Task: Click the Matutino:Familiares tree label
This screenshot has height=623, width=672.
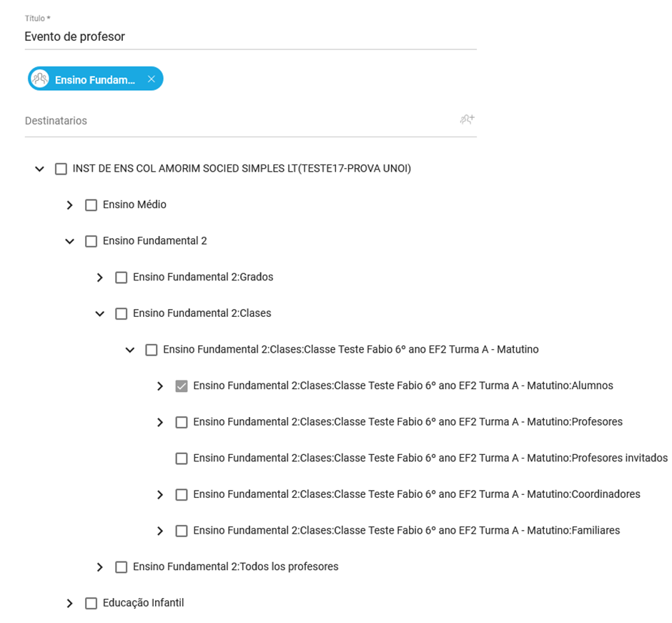Action: coord(406,531)
